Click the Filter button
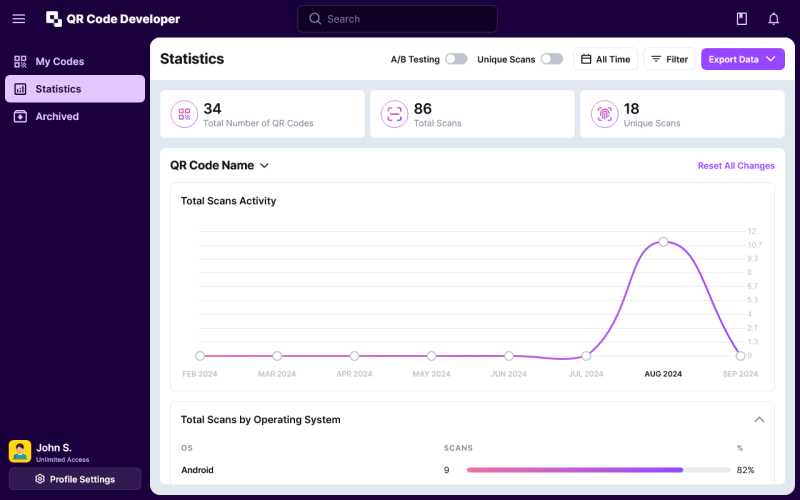The height and width of the screenshot is (500, 800). 669,59
